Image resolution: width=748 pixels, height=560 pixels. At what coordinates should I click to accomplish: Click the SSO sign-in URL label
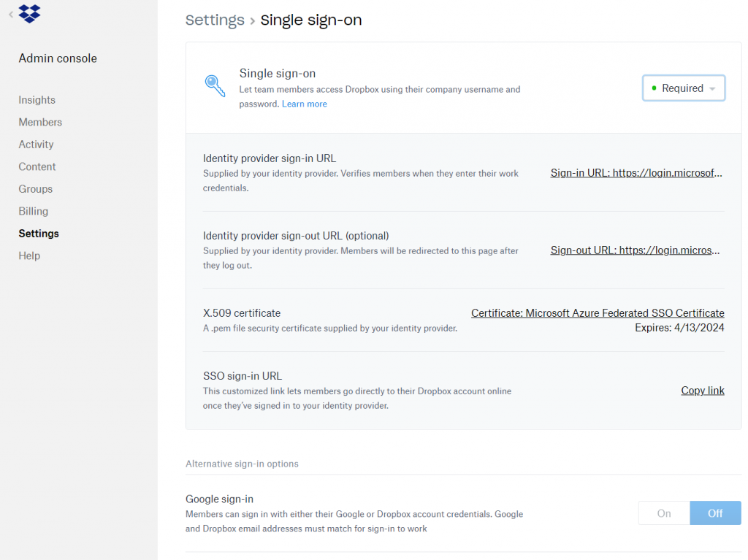pos(243,376)
